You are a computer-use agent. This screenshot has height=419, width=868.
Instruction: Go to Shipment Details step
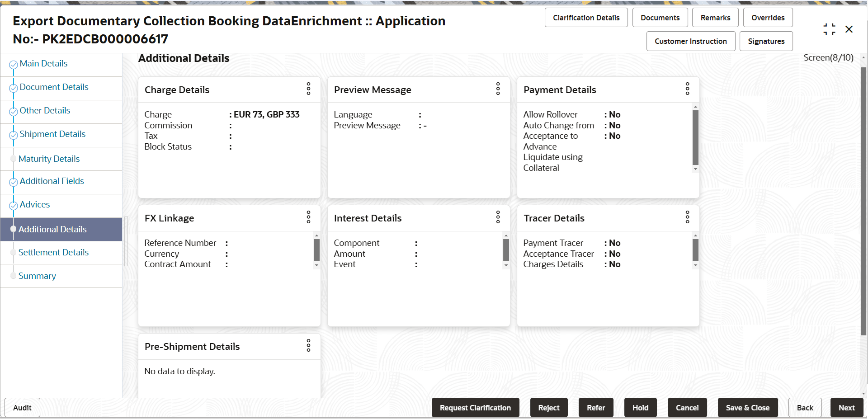pos(52,134)
